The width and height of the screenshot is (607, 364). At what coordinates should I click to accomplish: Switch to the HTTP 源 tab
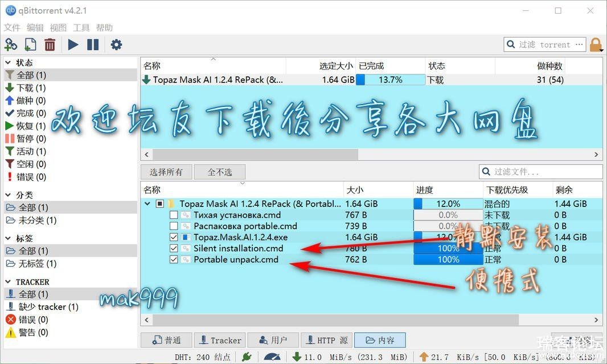coord(327,340)
